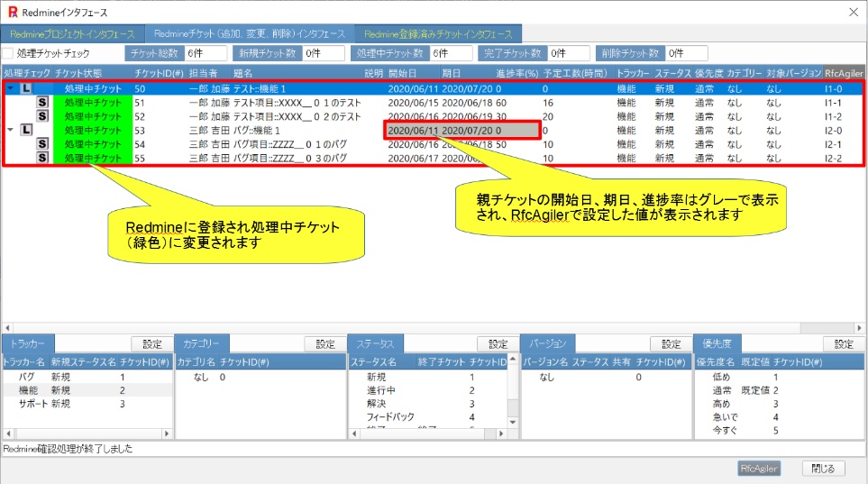Click 設定 button in ステータス panel
Screen dimensions: 868x484
click(x=498, y=344)
